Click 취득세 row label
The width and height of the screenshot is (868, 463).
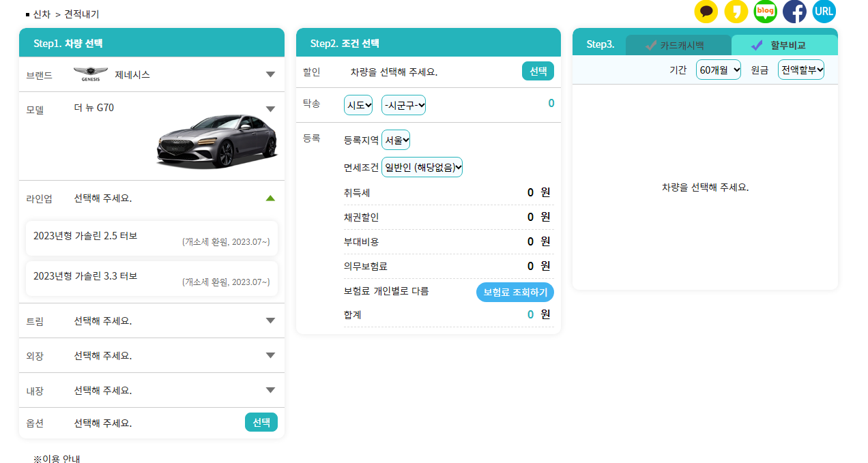tap(357, 193)
